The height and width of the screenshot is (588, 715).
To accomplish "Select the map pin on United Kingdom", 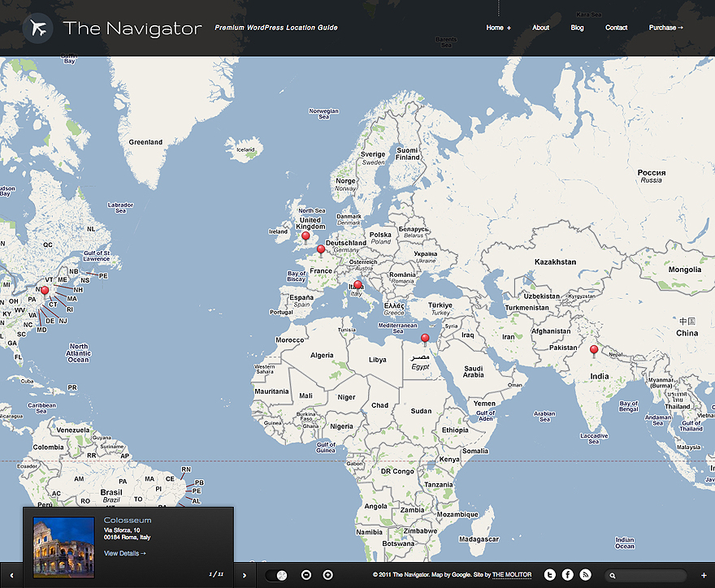I will pyautogui.click(x=305, y=236).
